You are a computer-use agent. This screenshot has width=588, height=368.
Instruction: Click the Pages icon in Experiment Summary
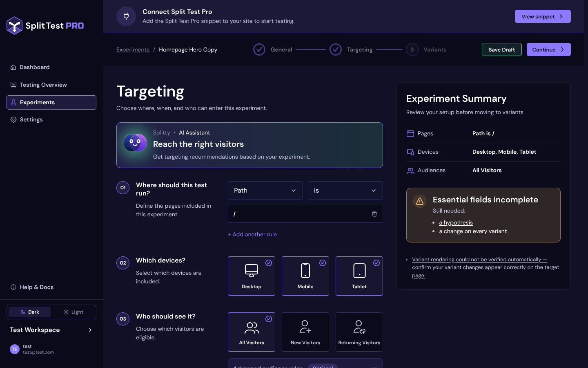click(410, 134)
